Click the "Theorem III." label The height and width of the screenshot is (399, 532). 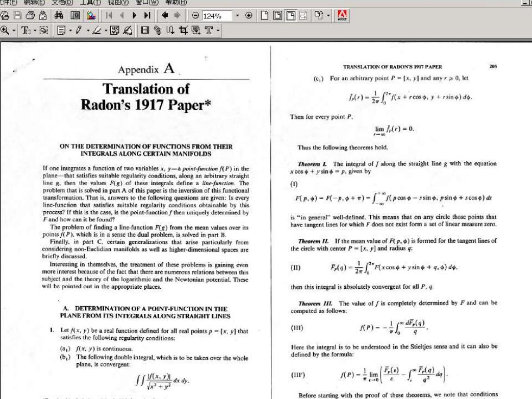point(315,303)
